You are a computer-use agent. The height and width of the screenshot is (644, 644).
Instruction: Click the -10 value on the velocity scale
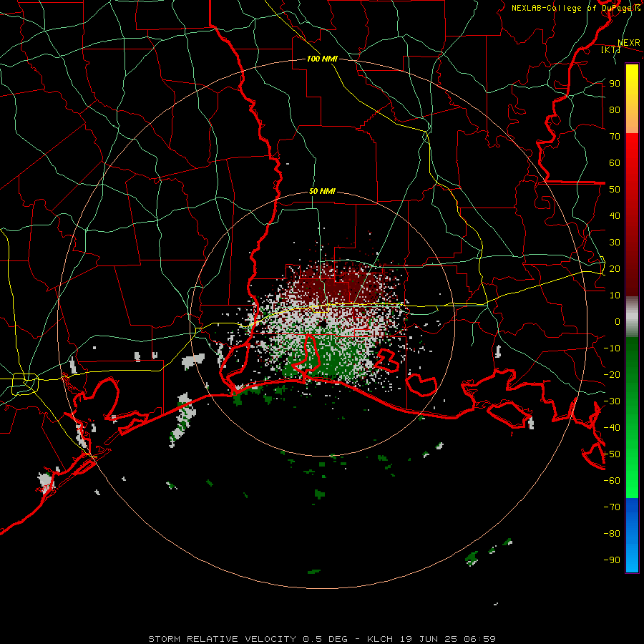(x=612, y=348)
